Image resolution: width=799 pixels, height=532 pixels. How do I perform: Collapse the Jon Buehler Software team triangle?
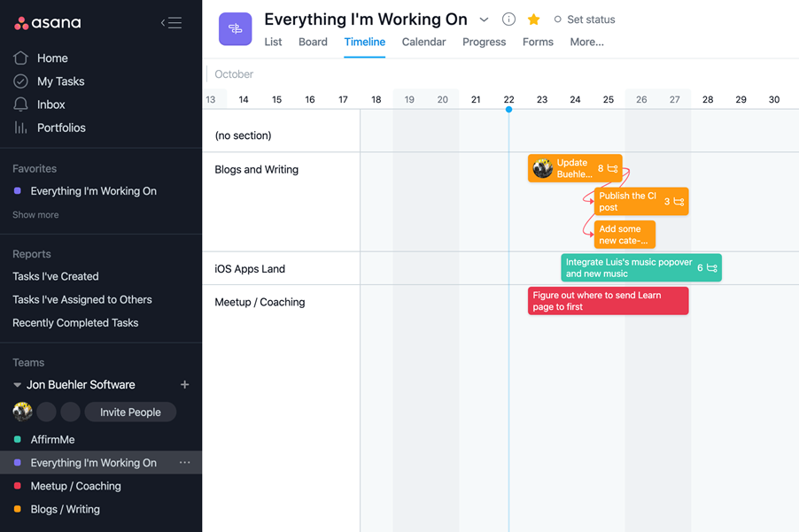tap(17, 385)
